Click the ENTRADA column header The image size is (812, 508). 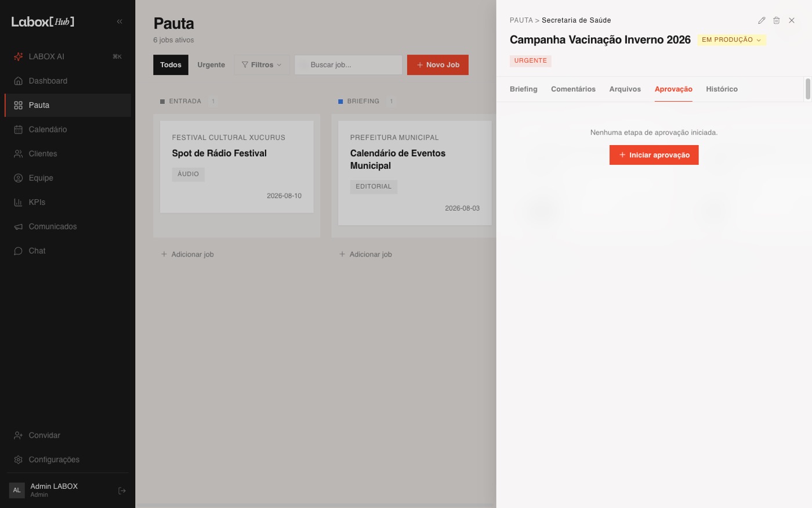tap(185, 101)
